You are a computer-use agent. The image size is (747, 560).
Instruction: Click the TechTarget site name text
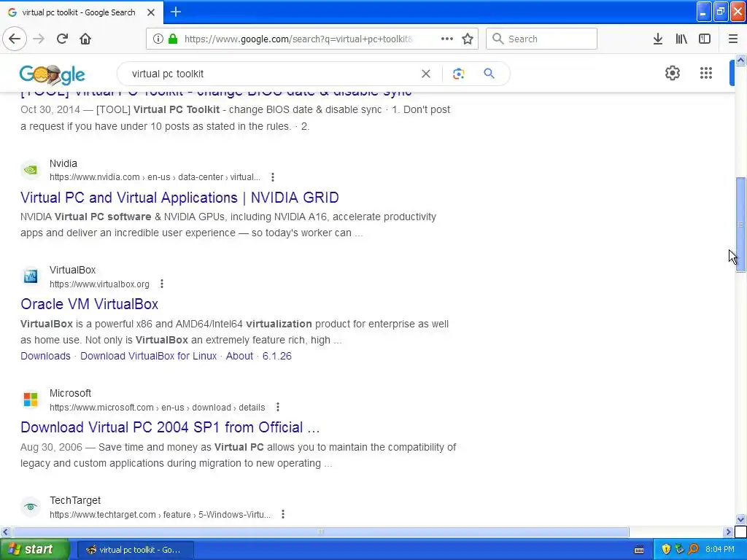(75, 500)
